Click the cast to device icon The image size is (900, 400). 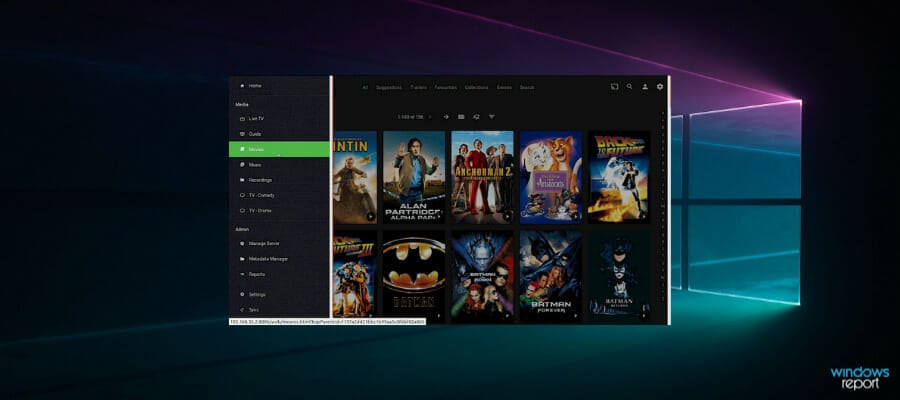click(614, 87)
